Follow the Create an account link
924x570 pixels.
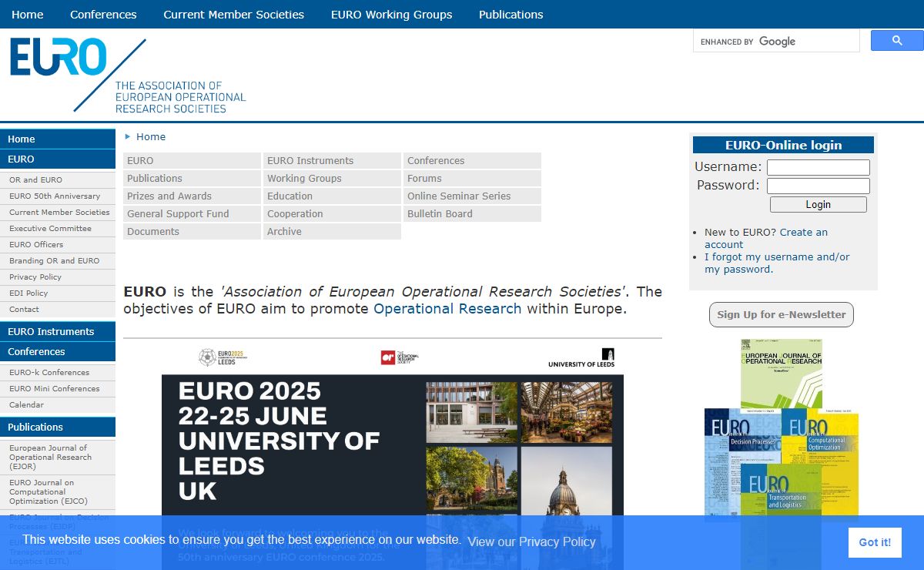click(x=766, y=238)
